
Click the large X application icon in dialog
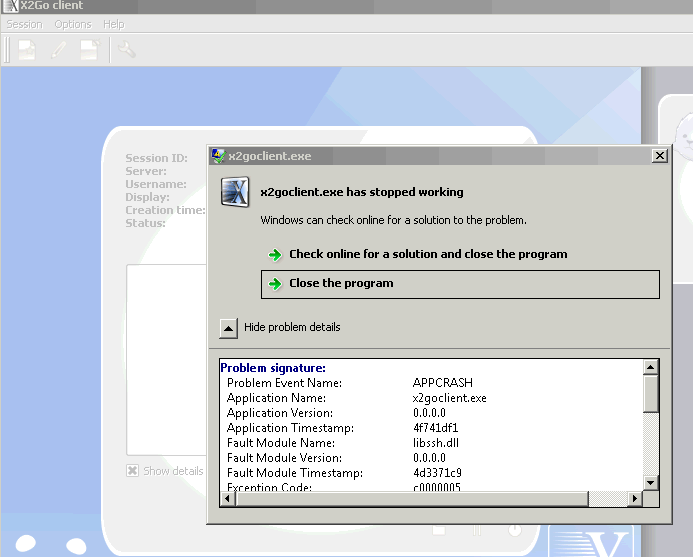(235, 192)
